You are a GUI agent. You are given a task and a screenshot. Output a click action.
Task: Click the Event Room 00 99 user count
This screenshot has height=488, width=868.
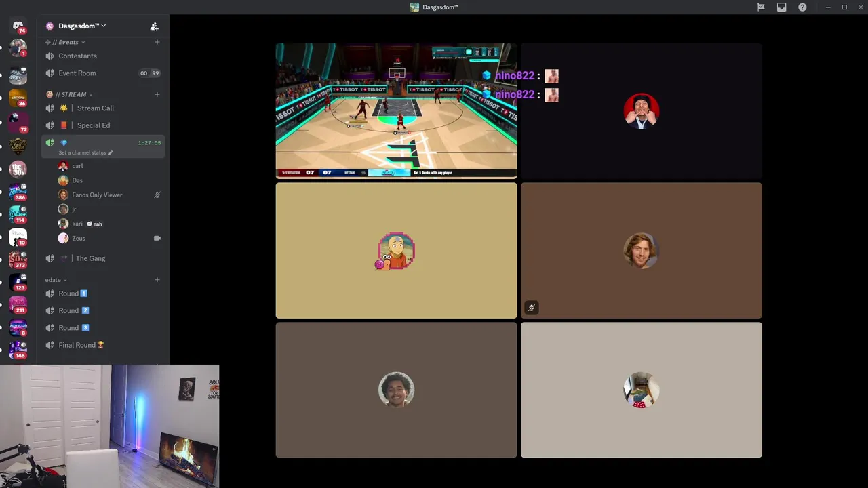pos(149,73)
